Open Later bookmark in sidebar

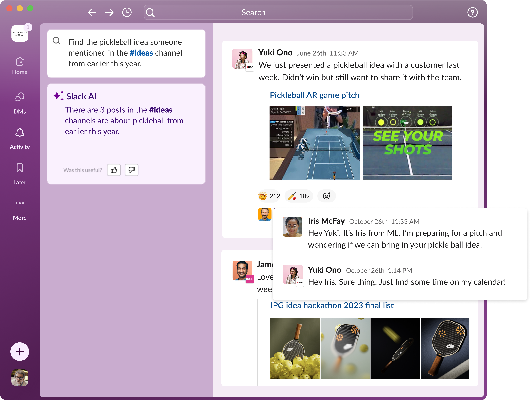click(x=20, y=174)
